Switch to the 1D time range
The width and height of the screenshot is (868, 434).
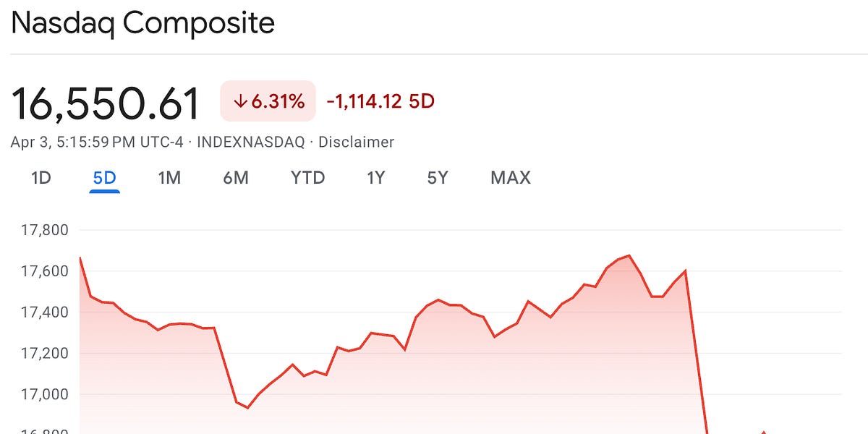click(x=41, y=178)
